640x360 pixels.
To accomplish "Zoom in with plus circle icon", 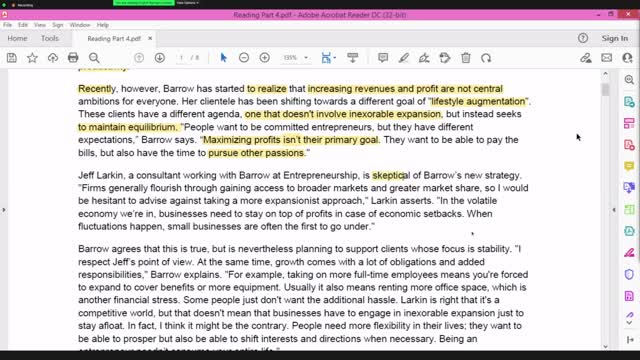I will point(264,58).
